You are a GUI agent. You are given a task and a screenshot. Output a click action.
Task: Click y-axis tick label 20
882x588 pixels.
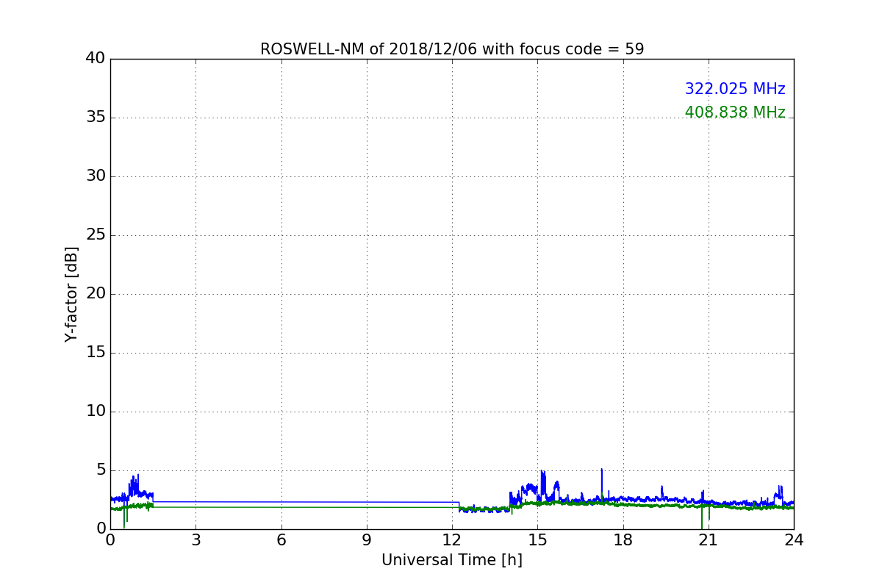pyautogui.click(x=96, y=294)
